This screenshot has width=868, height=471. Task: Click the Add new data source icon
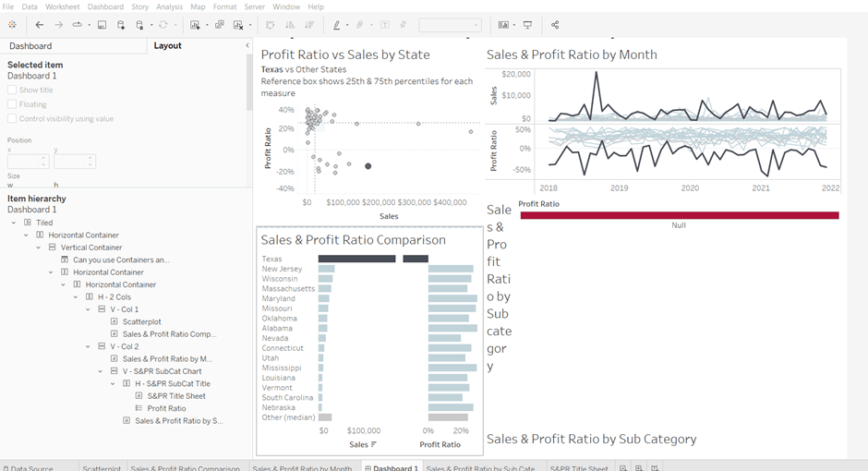(122, 25)
